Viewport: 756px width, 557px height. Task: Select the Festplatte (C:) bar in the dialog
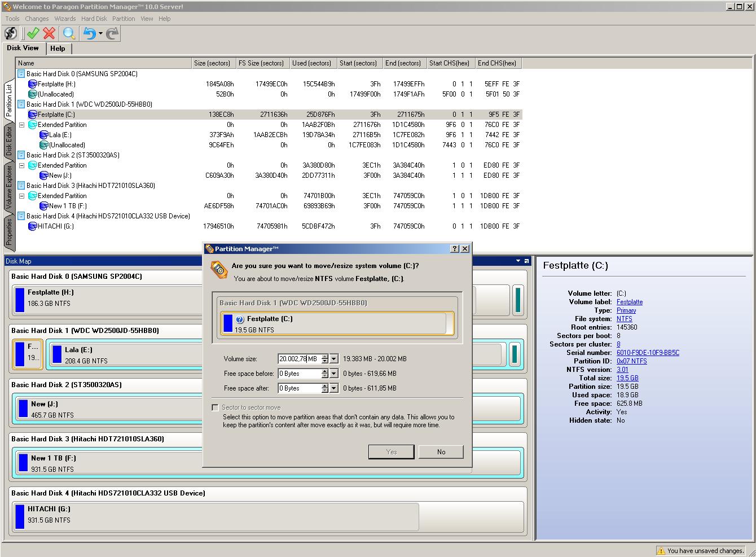(337, 324)
